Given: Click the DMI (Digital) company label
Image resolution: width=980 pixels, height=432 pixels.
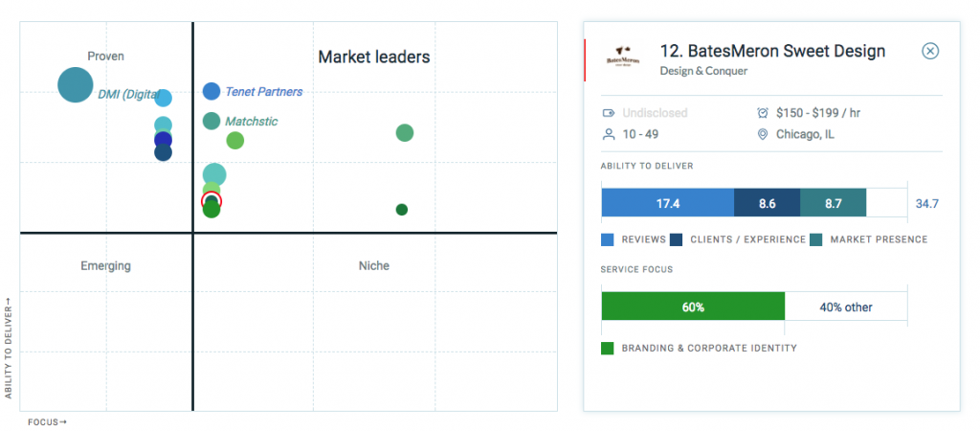Looking at the screenshot, I should 127,95.
